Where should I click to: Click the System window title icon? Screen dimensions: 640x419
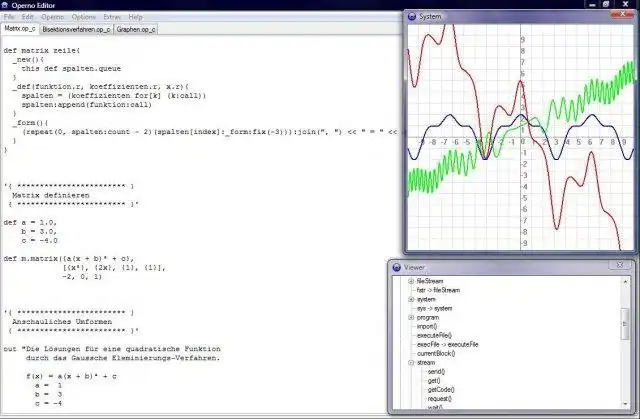[412, 17]
